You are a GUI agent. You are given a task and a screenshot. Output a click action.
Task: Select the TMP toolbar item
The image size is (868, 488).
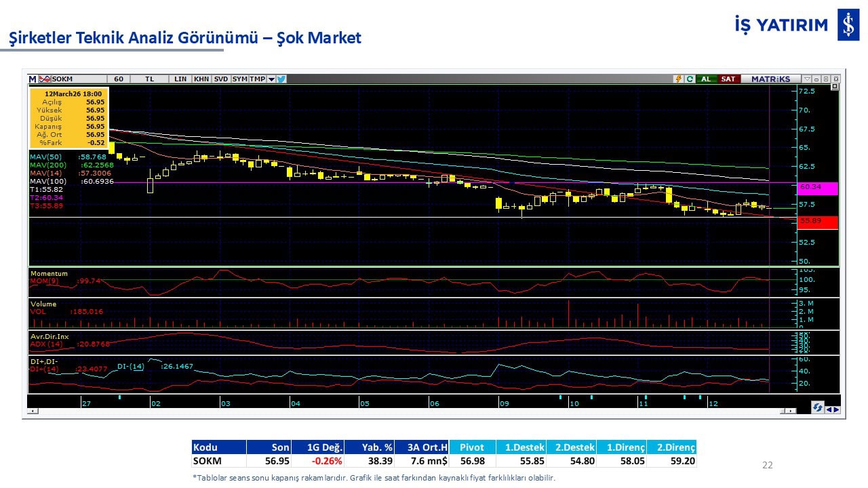click(x=258, y=79)
